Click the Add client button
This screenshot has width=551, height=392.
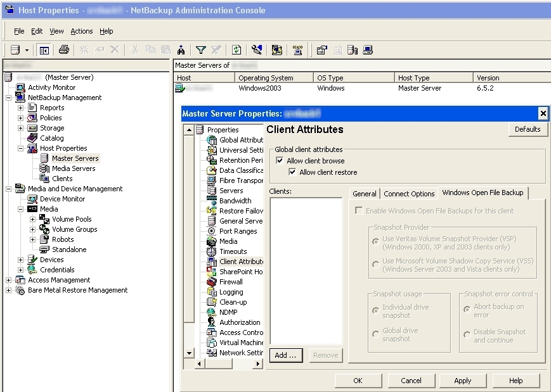[286, 355]
